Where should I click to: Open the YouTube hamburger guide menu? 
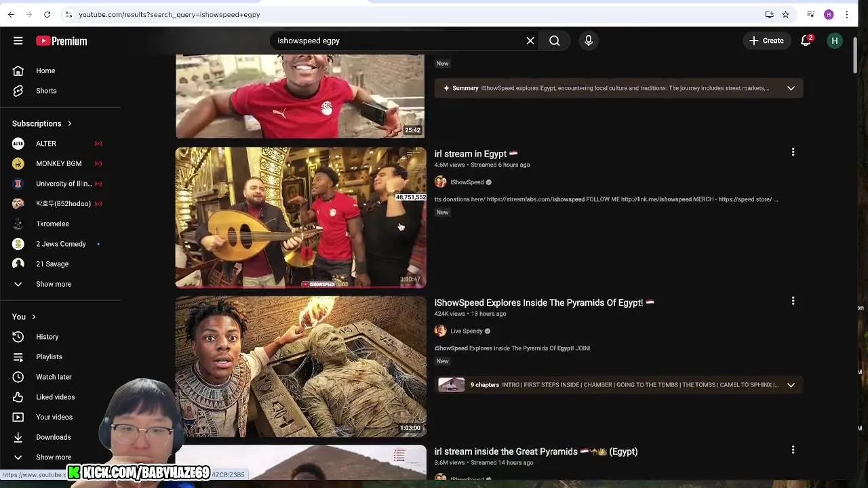point(18,41)
